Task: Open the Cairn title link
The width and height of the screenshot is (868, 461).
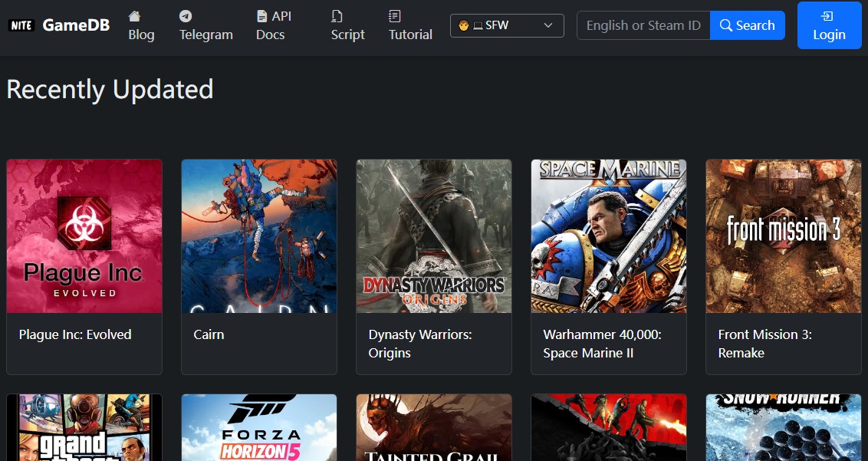Action: pos(209,334)
